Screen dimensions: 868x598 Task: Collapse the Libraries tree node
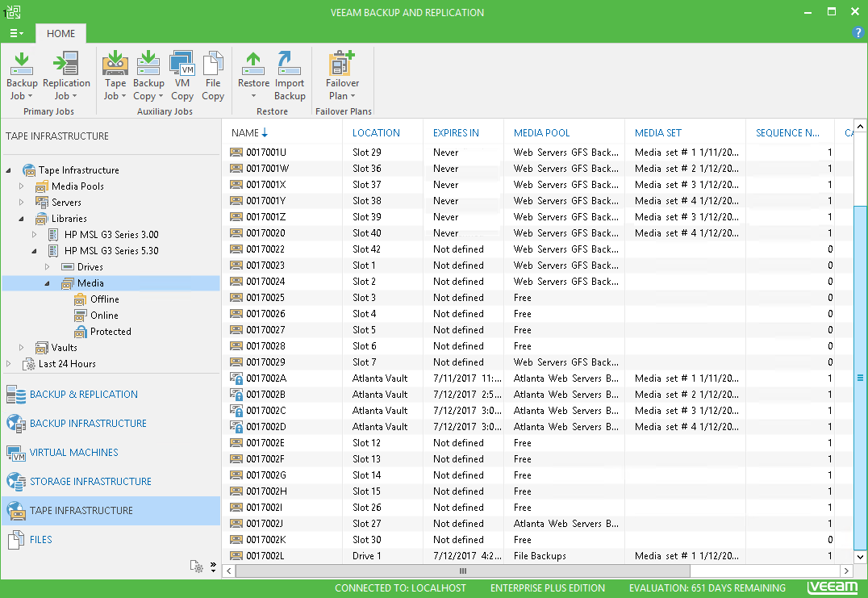click(x=22, y=219)
